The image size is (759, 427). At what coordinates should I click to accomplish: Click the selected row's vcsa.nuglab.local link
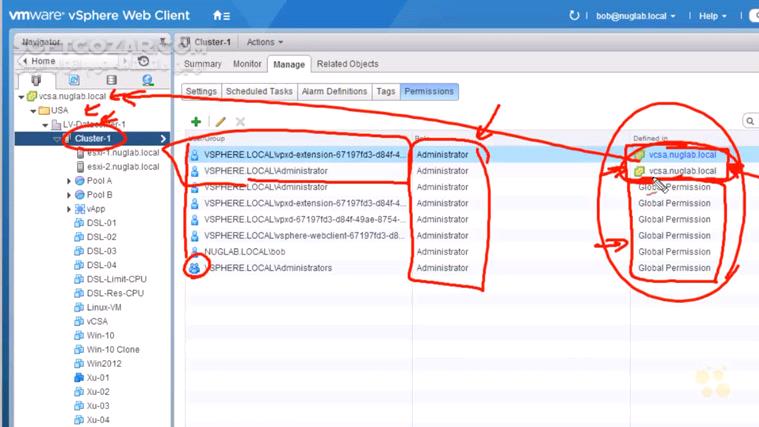tap(683, 155)
